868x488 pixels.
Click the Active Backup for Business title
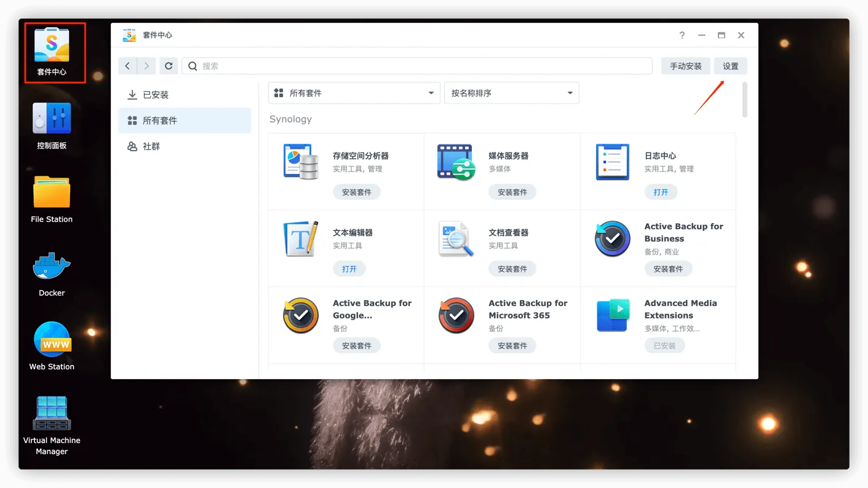point(684,232)
